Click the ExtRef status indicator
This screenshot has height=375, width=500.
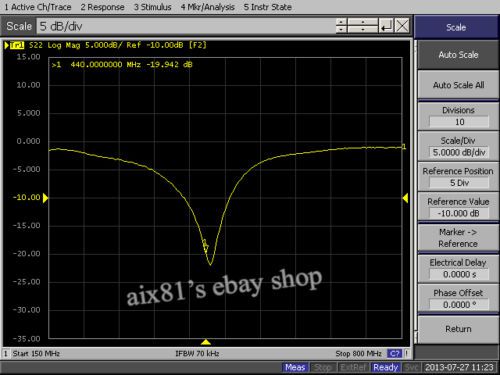pyautogui.click(x=354, y=367)
